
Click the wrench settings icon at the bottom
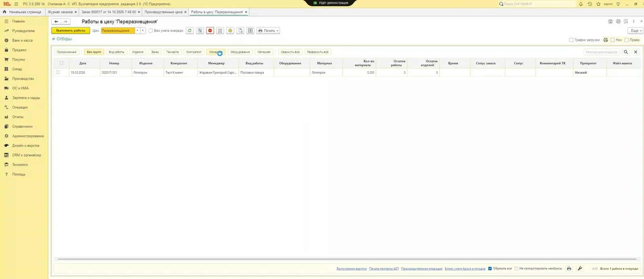[x=580, y=269]
